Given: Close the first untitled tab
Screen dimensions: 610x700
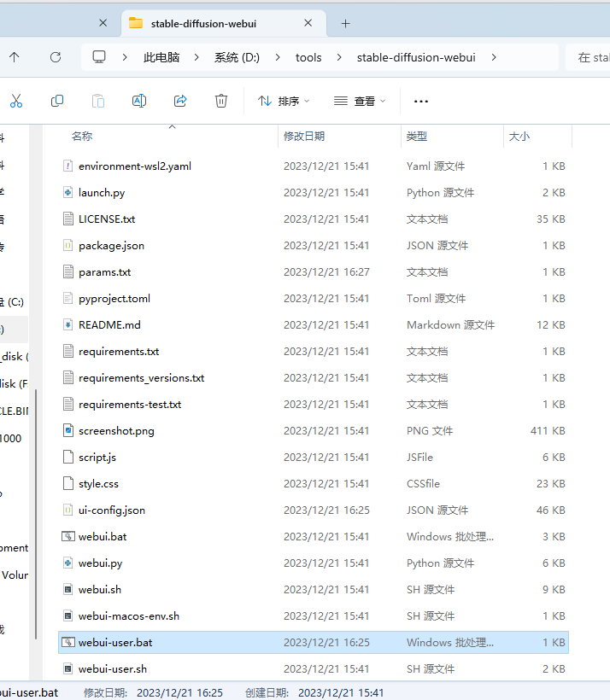Looking at the screenshot, I should coord(103,23).
